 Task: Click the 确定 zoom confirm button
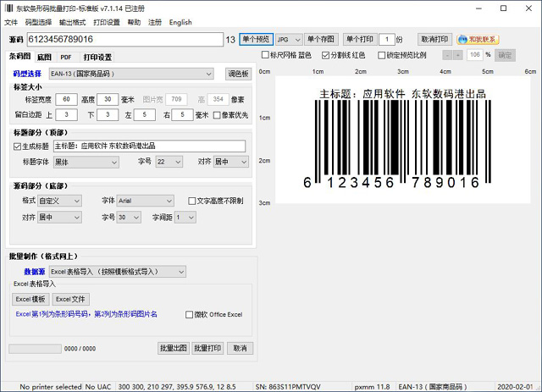[505, 55]
